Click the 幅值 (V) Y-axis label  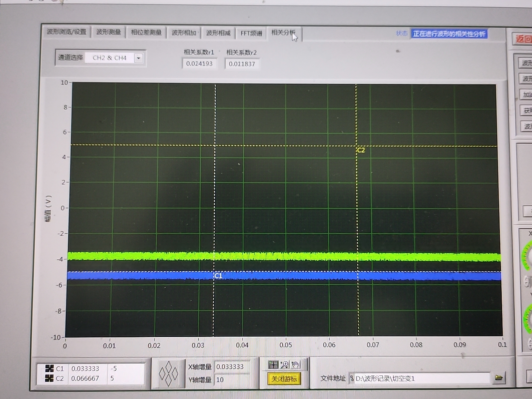click(x=48, y=208)
